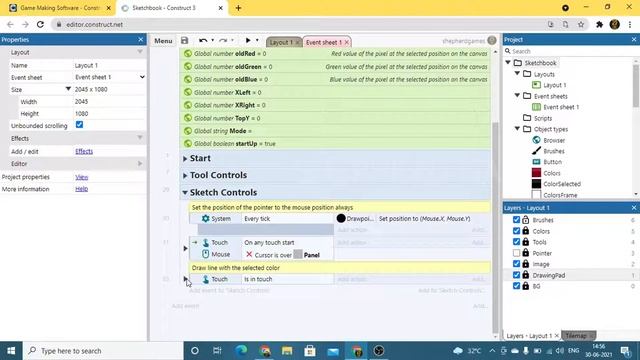The height and width of the screenshot is (360, 640).
Task: Toggle Unbounded scrolling checkbox
Action: [x=79, y=125]
